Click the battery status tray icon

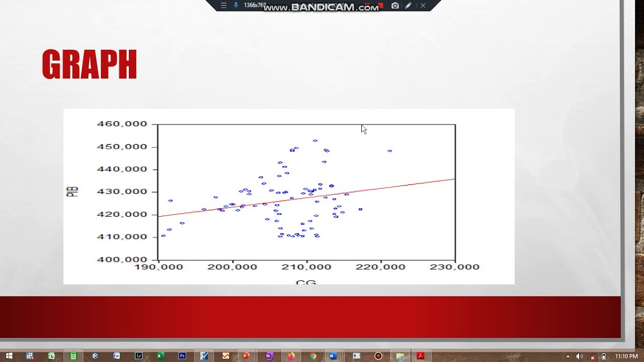click(x=603, y=356)
